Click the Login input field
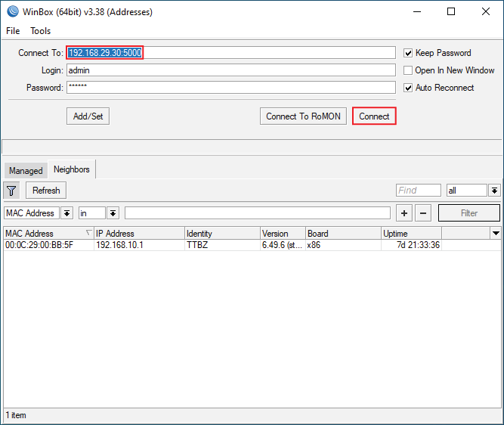Image resolution: width=504 pixels, height=425 pixels. click(231, 70)
